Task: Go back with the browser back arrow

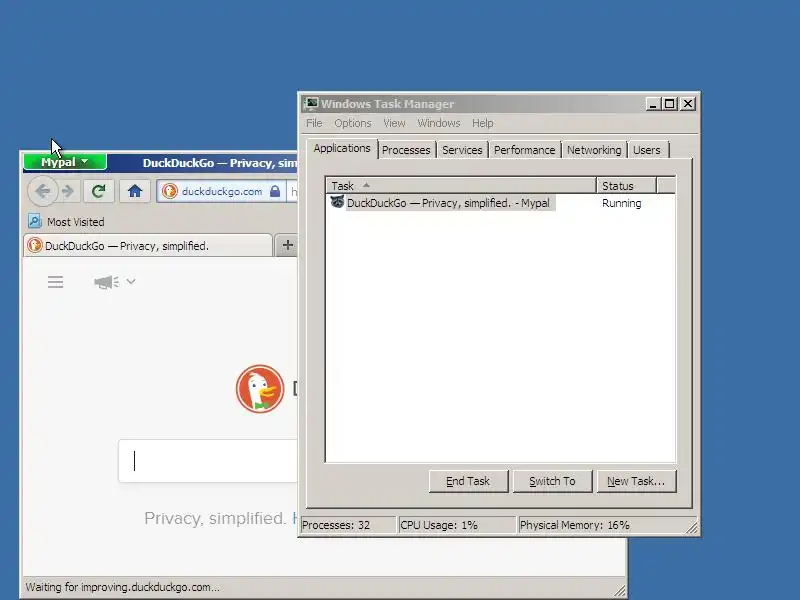Action: click(x=43, y=191)
